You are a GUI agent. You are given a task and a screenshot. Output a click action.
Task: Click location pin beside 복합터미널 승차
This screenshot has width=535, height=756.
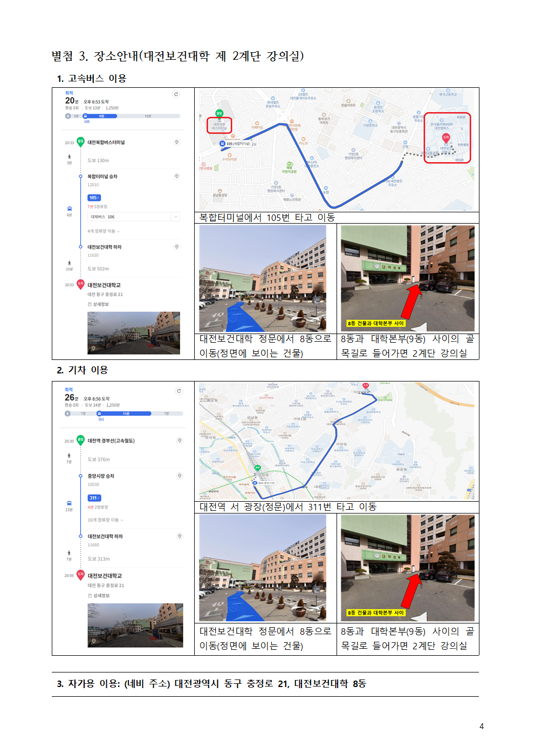tap(176, 176)
